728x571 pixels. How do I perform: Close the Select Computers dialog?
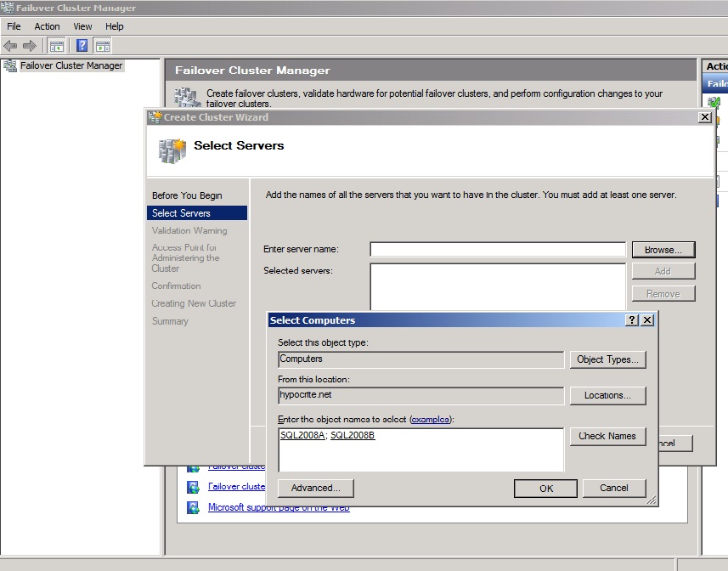click(x=647, y=319)
